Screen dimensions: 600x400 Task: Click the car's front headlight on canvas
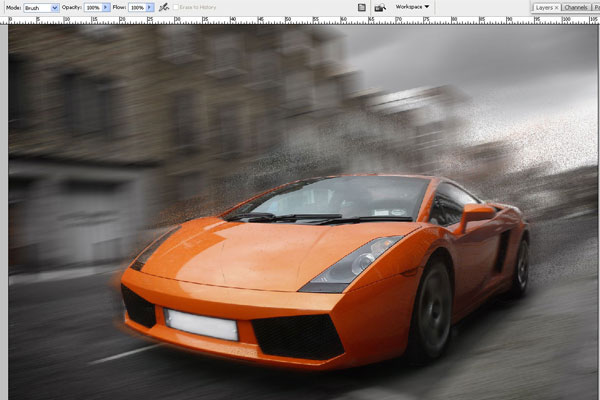pos(351,265)
